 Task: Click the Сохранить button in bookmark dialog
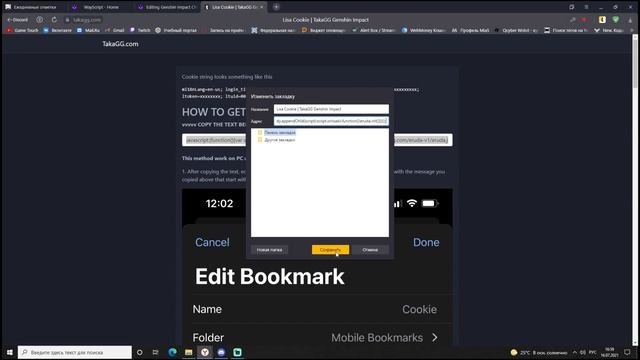pos(330,249)
